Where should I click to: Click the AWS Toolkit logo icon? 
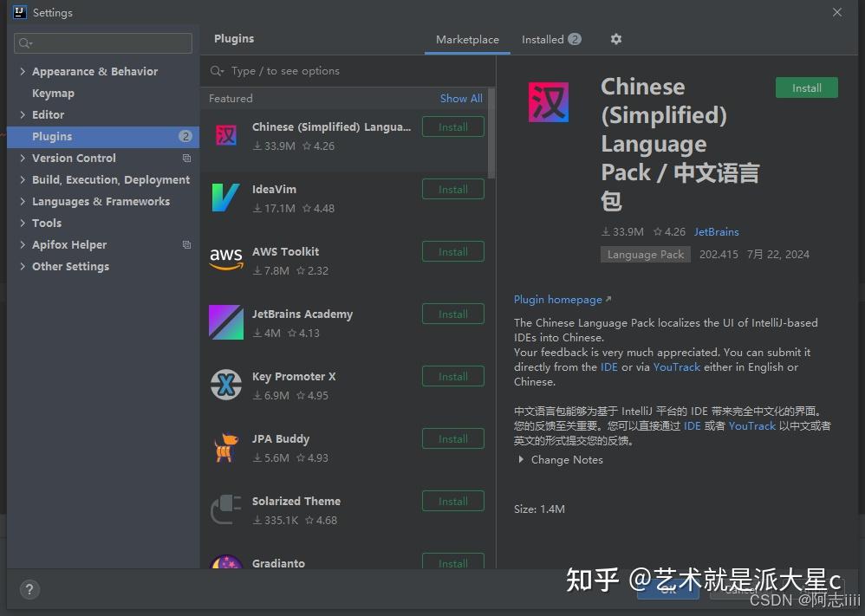click(x=226, y=259)
